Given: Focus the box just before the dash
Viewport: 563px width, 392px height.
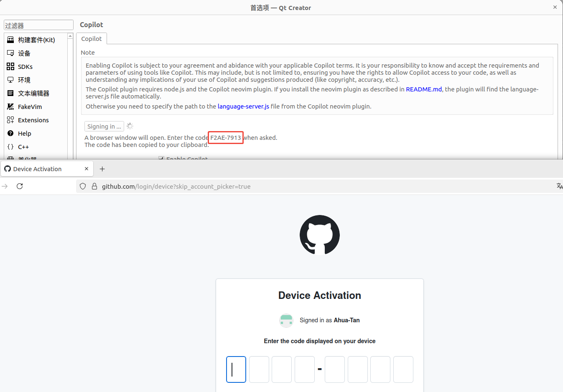Looking at the screenshot, I should (x=305, y=369).
